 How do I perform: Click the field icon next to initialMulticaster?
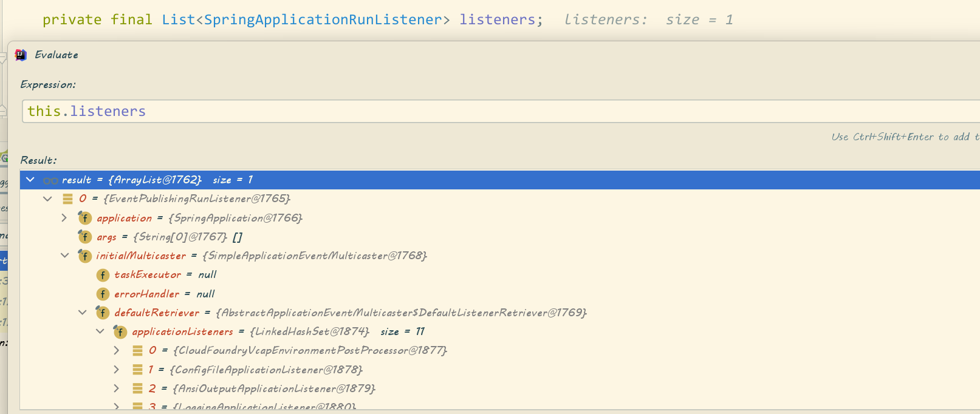(85, 256)
